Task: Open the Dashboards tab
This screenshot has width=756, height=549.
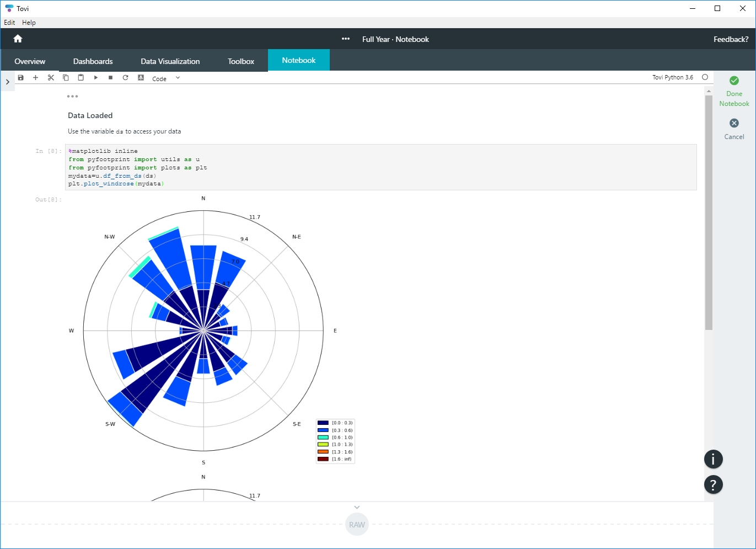Action: [x=93, y=61]
